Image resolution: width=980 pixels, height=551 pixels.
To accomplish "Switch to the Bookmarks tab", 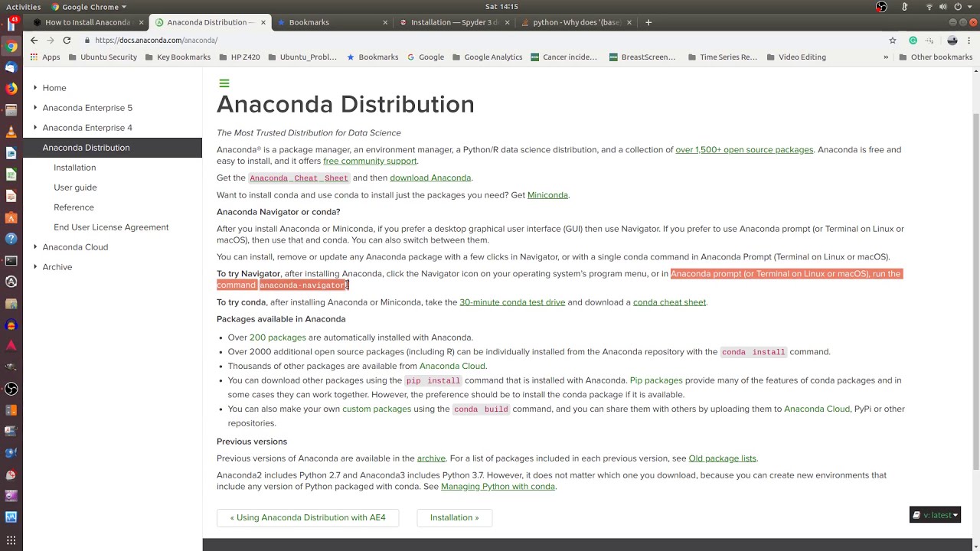I will (x=332, y=22).
